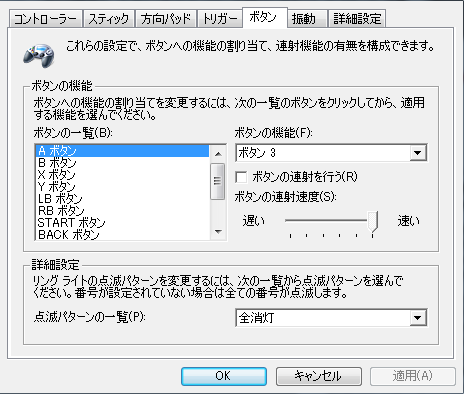Choose X ボタン from the list
Image resolution: width=464 pixels, height=394 pixels.
click(122, 175)
